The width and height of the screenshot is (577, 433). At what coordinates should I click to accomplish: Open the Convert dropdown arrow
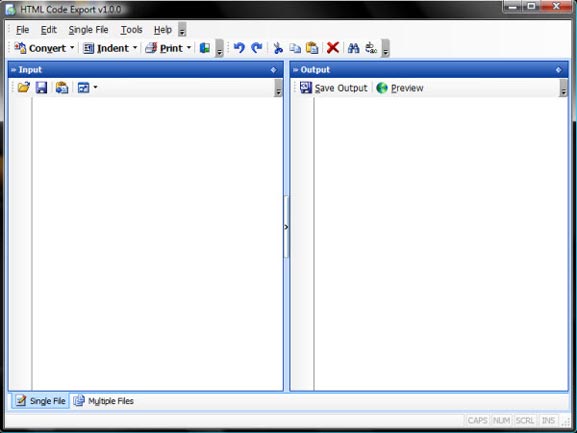pyautogui.click(x=72, y=48)
